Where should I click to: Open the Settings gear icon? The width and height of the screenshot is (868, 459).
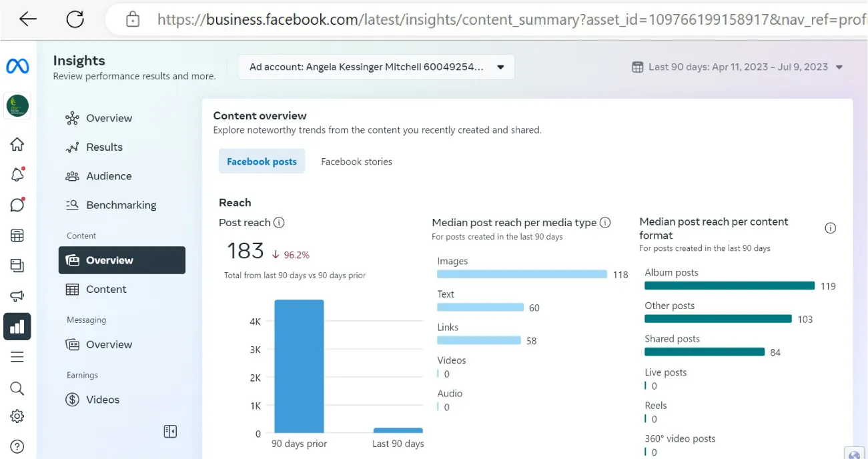[17, 415]
